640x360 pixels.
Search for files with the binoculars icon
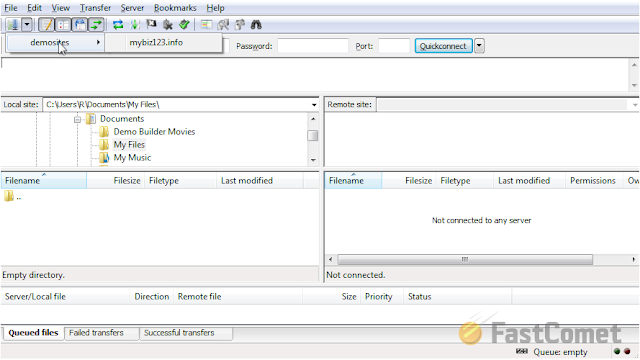point(256,25)
